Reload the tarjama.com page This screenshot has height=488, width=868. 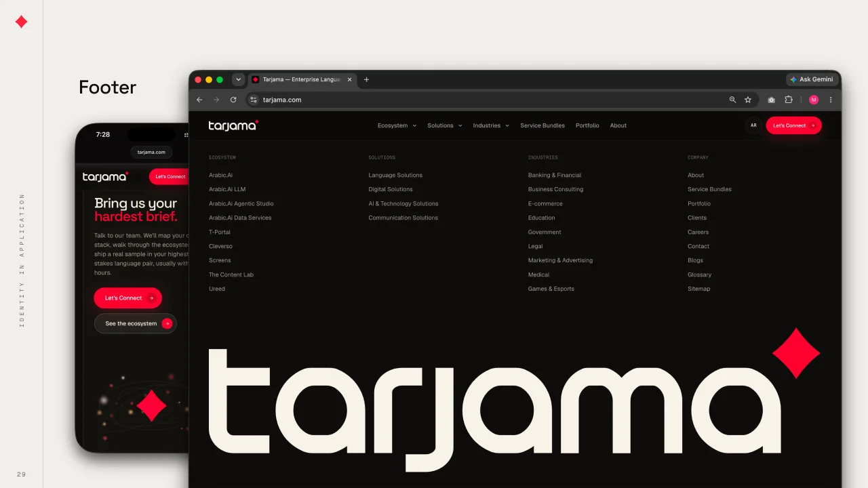pyautogui.click(x=233, y=100)
